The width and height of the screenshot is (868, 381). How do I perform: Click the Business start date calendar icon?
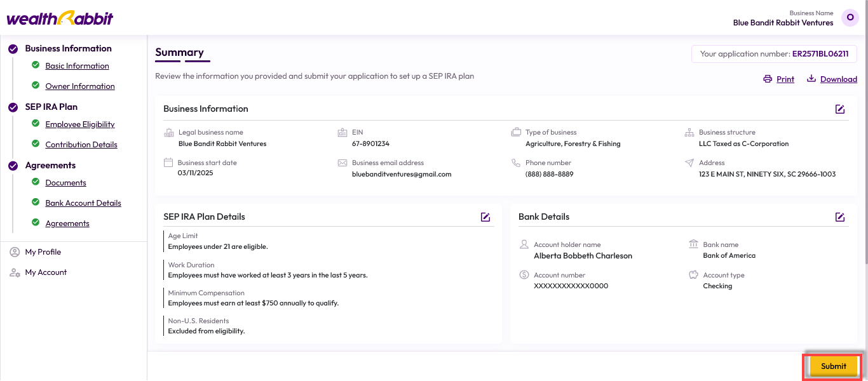[x=168, y=163]
